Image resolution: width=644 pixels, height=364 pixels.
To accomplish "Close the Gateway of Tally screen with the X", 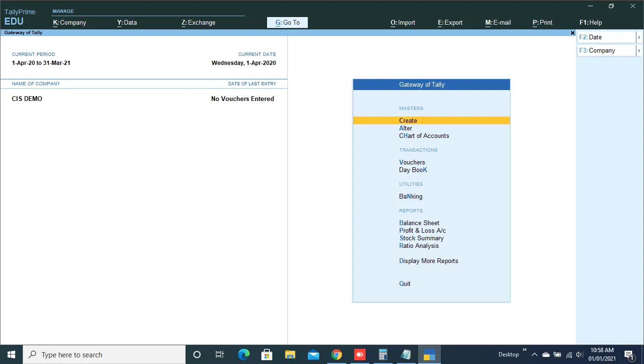I will pyautogui.click(x=572, y=33).
